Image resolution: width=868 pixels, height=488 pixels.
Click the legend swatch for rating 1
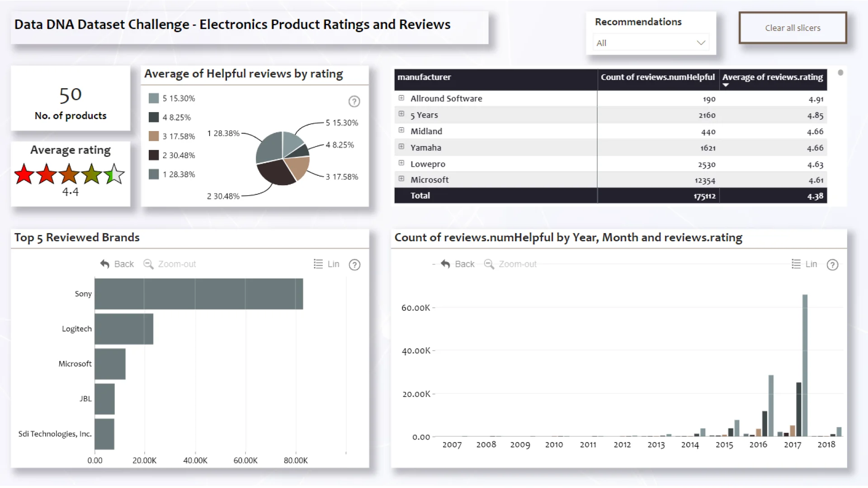pyautogui.click(x=154, y=174)
